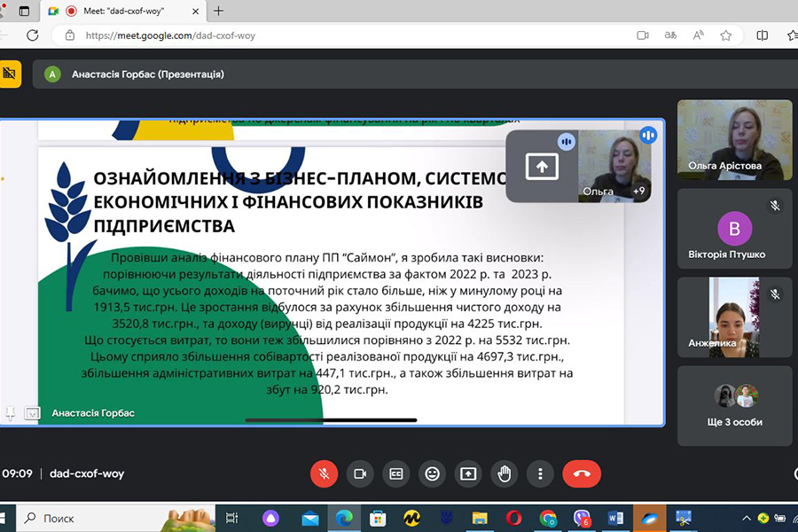The image size is (798, 532).
Task: Click Microsoft Edge taskbar icon
Action: coord(344,518)
